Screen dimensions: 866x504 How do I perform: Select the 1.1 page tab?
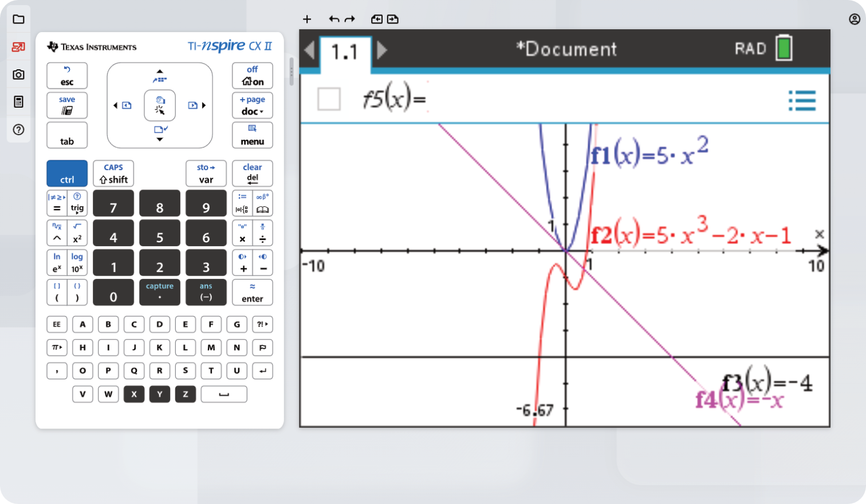coord(345,53)
